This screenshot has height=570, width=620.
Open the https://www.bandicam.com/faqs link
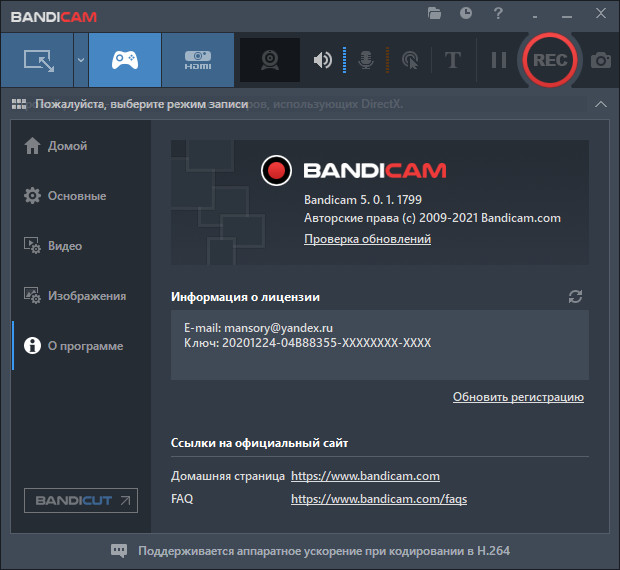379,499
